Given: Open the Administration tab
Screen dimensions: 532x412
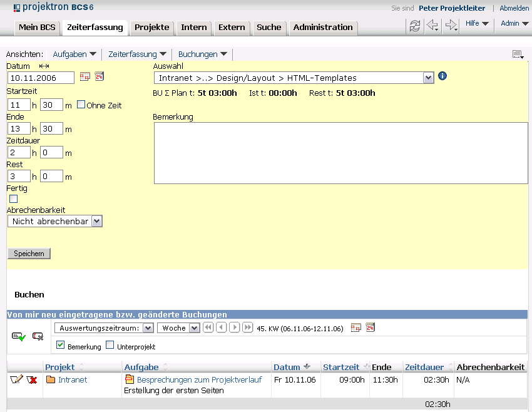Looking at the screenshot, I should (x=323, y=28).
